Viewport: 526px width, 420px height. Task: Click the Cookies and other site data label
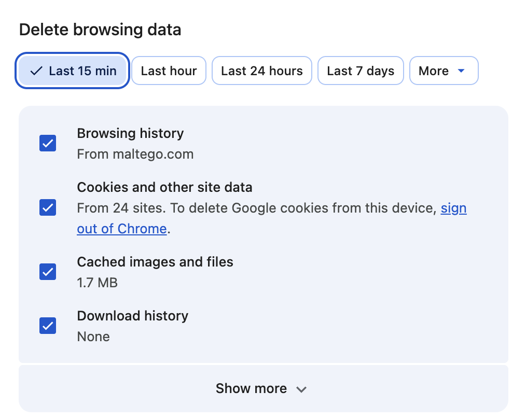click(x=164, y=187)
